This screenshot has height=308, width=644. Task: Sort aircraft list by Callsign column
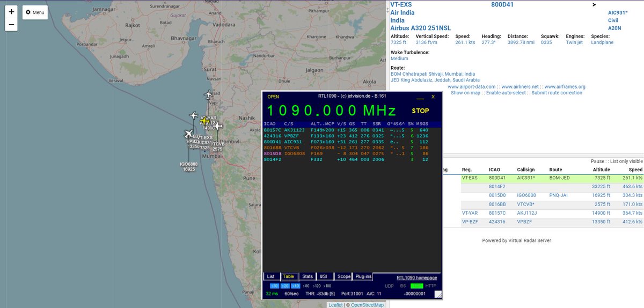[526, 170]
